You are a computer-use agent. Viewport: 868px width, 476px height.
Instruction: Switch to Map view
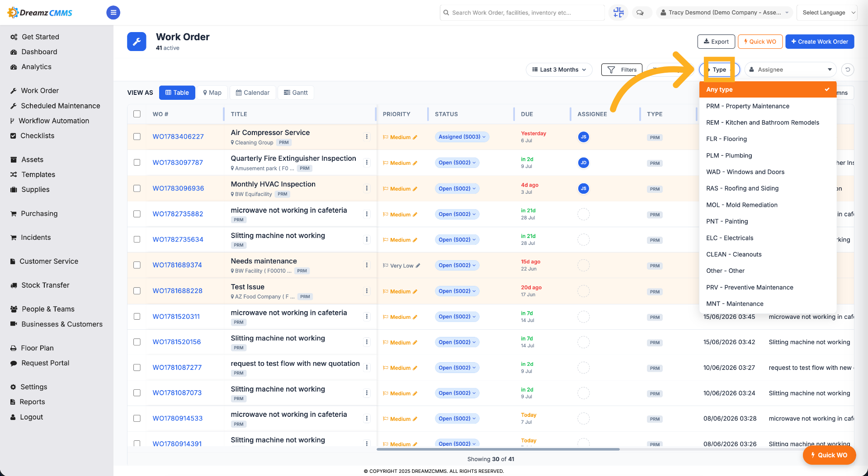[212, 93]
